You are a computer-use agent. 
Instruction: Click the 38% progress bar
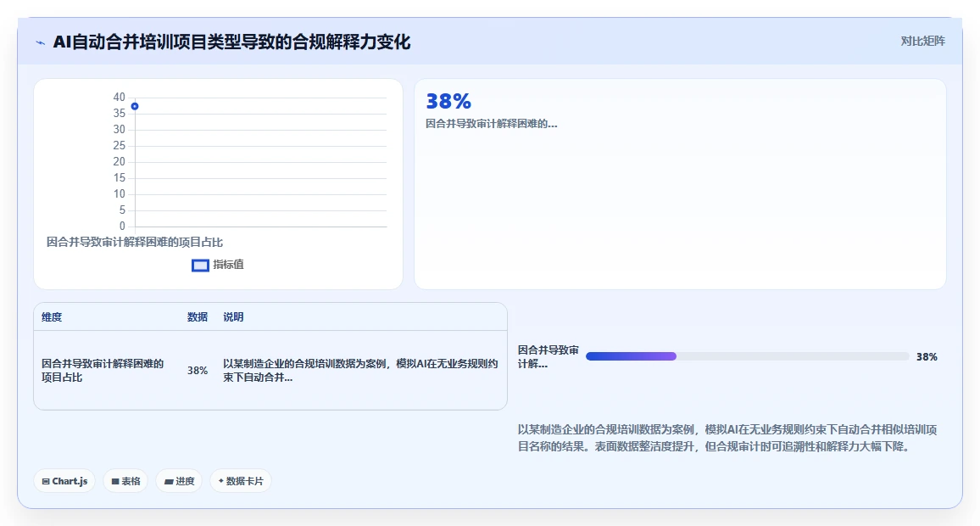point(747,356)
